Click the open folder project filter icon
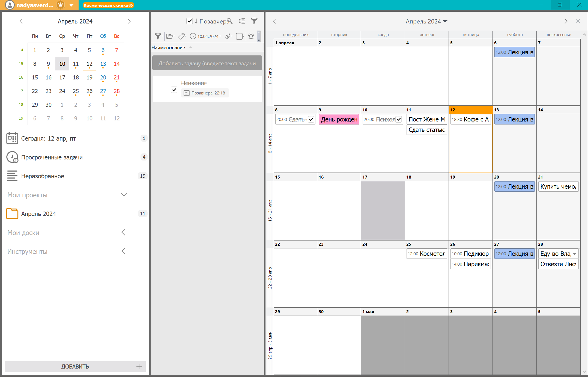 [170, 36]
